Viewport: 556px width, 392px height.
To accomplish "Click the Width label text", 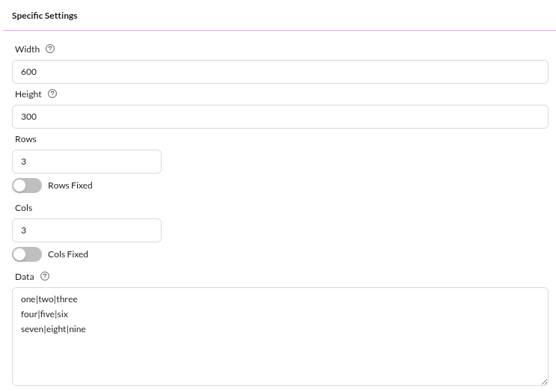I will [x=27, y=49].
